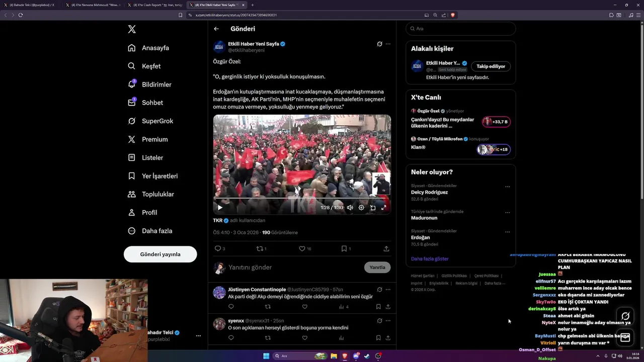
Task: Reload the page
Action: [21, 15]
